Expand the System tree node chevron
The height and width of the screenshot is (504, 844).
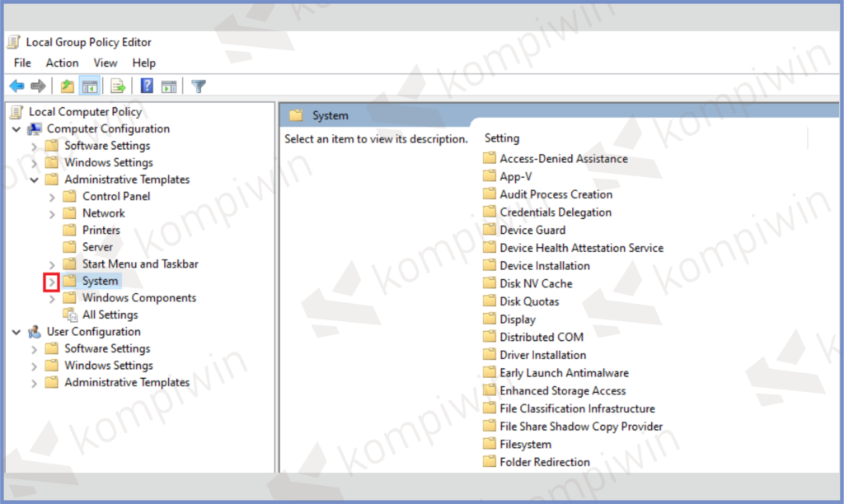[51, 282]
